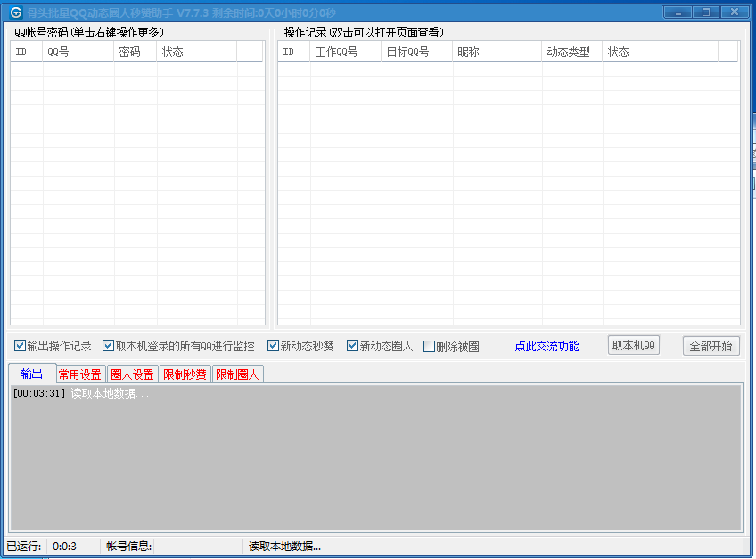Click the 目标QQ号 column header

(417, 52)
